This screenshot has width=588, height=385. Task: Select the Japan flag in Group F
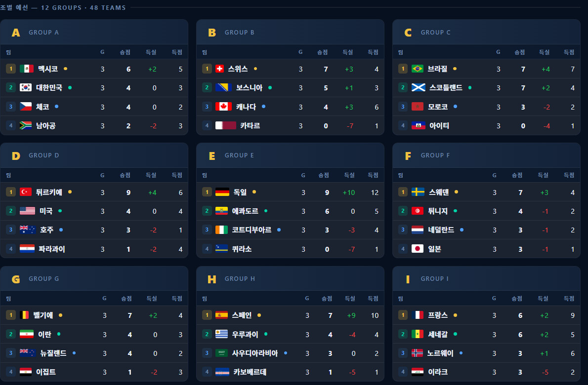coord(418,249)
